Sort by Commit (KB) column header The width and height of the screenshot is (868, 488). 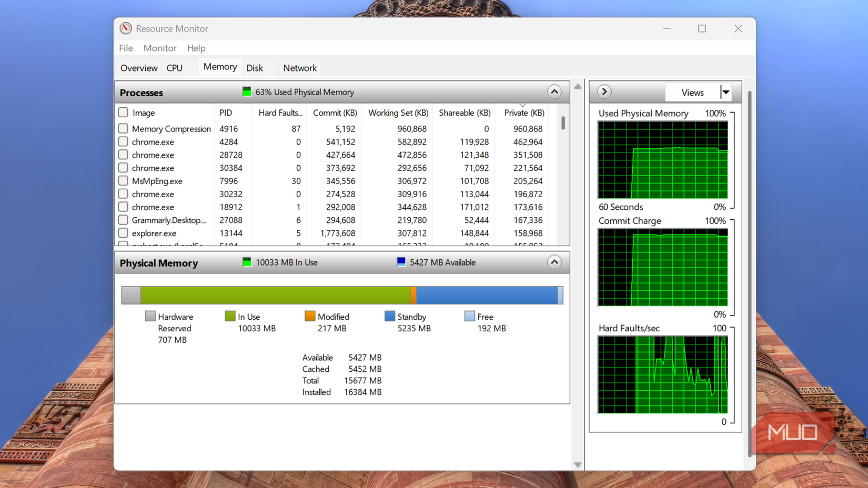pos(335,113)
